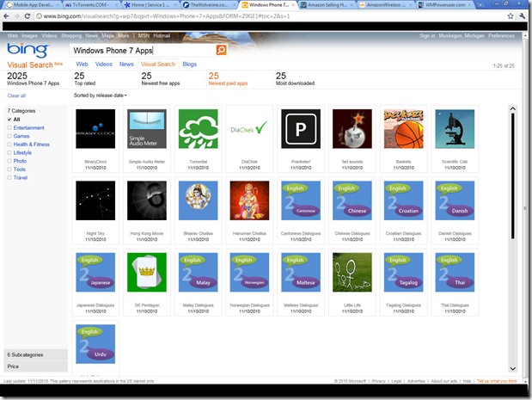The width and height of the screenshot is (532, 400).
Task: Check the Travel category checkbox
Action: point(9,177)
